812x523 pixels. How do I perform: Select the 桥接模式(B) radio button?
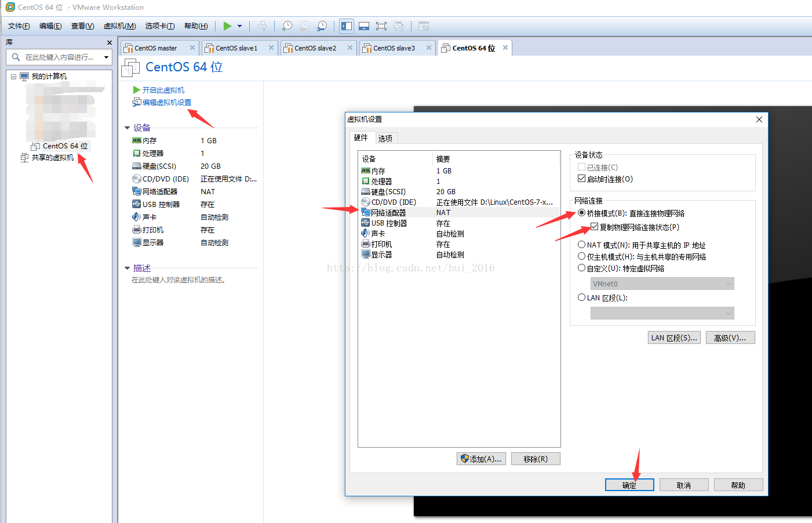pyautogui.click(x=581, y=213)
